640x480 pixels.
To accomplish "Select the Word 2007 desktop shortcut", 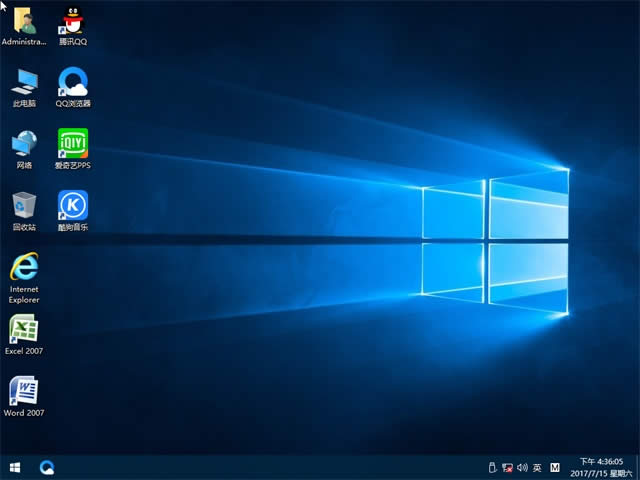I will point(23,392).
